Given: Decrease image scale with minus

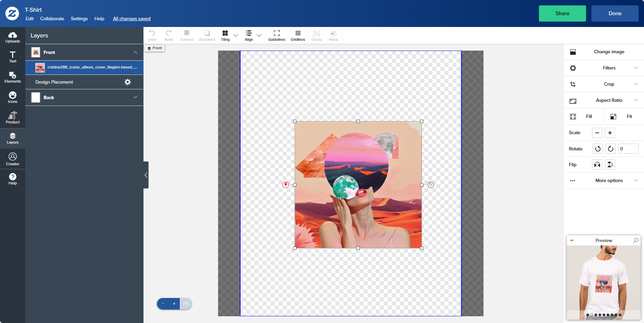Looking at the screenshot, I should [597, 133].
